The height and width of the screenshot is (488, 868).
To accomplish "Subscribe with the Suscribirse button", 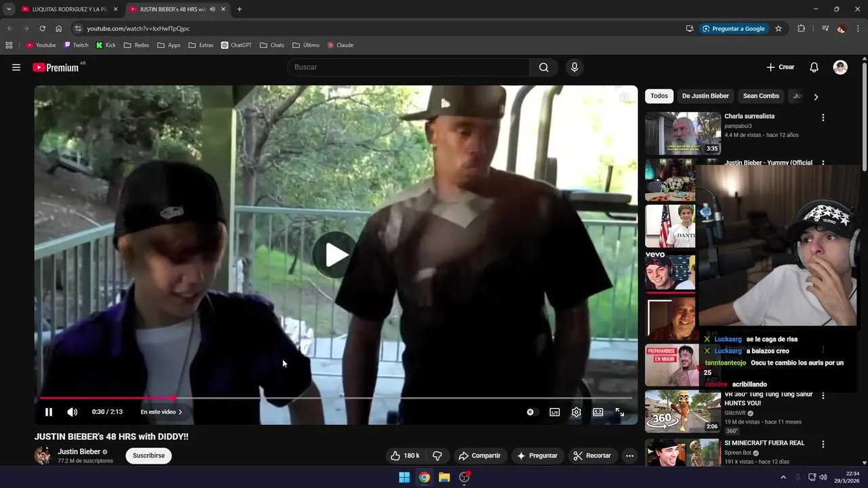I will coord(149,455).
